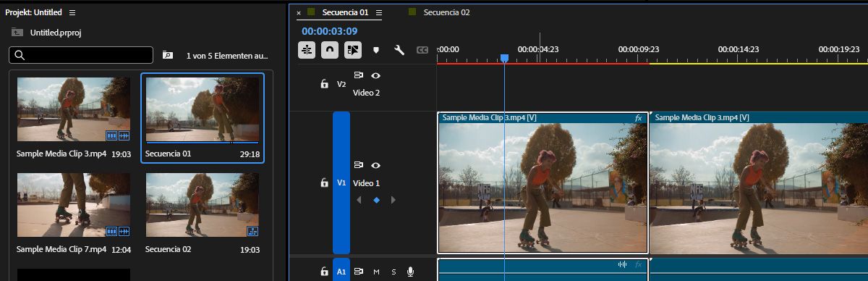Screen dimensions: 868x281
Task: Toggle lock on track V1
Action: [325, 183]
